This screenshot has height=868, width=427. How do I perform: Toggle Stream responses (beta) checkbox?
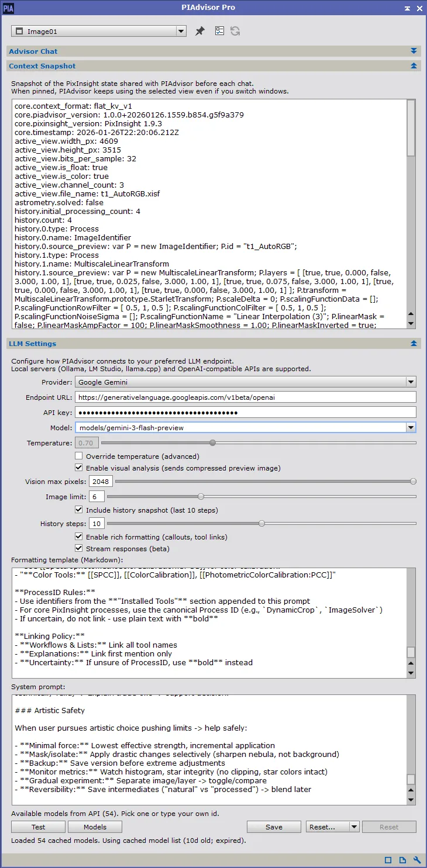coord(79,548)
